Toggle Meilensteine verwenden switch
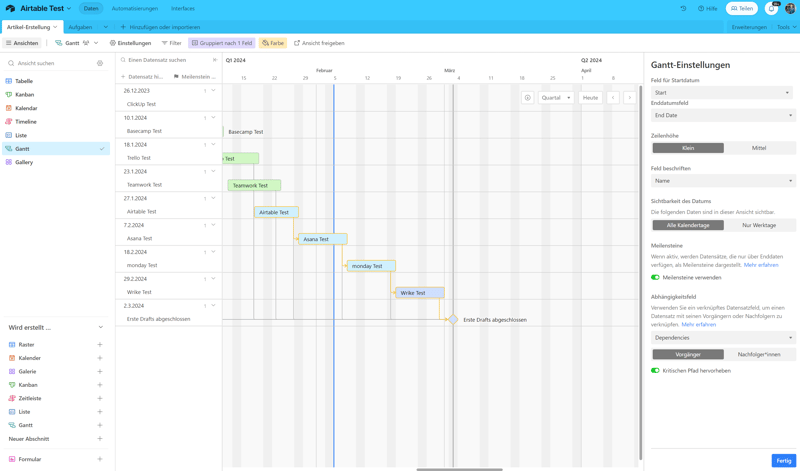This screenshot has width=800, height=471. tap(655, 277)
